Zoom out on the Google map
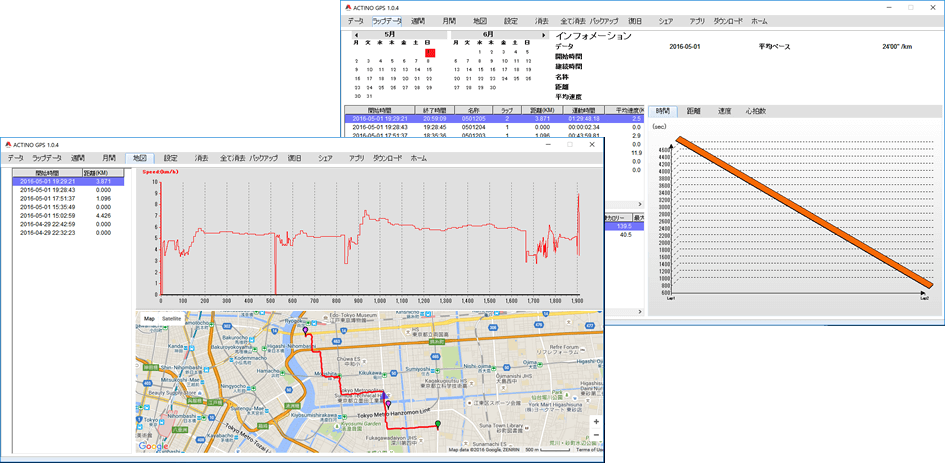 tap(596, 435)
